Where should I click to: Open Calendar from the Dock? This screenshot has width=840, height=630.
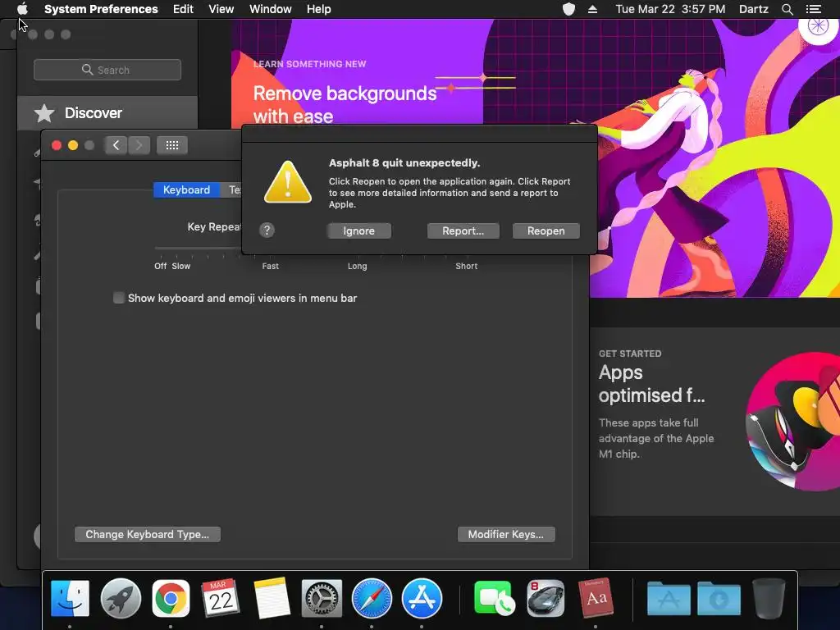221,598
